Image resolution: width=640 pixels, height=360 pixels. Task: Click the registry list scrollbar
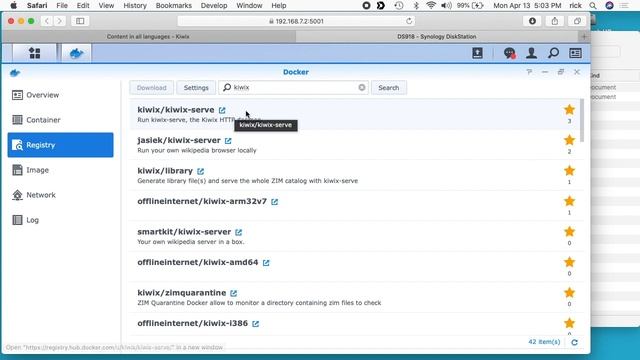582,121
